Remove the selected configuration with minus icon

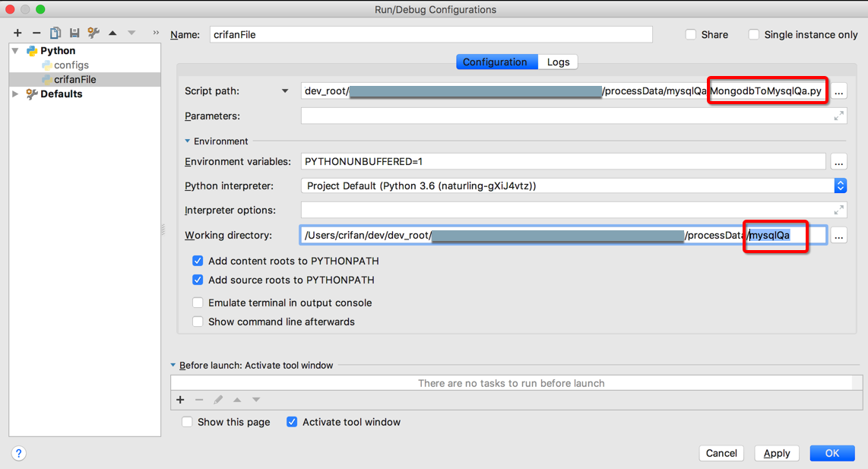click(36, 33)
